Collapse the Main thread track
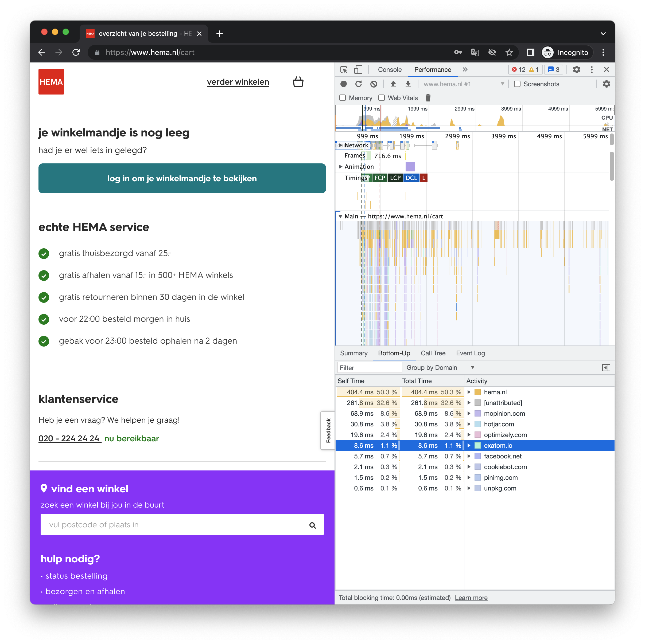The image size is (645, 644). pos(340,216)
